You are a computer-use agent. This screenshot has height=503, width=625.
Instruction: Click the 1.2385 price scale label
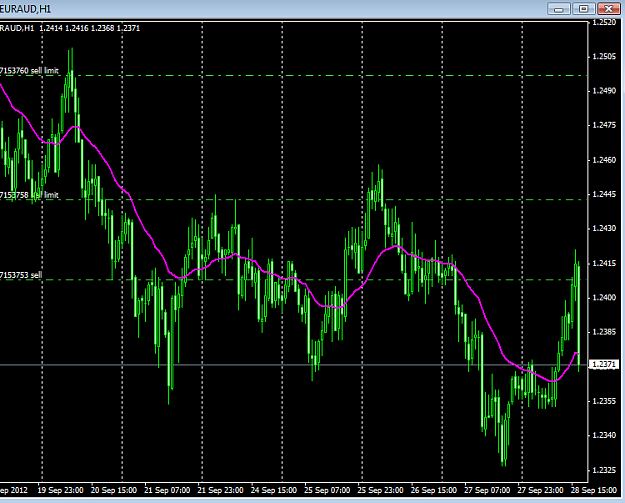[x=604, y=332]
